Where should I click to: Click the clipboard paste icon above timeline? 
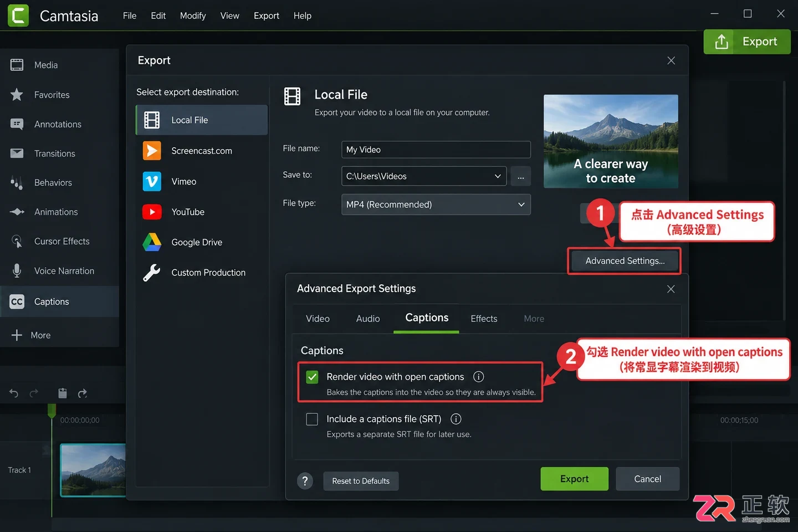[x=63, y=393]
